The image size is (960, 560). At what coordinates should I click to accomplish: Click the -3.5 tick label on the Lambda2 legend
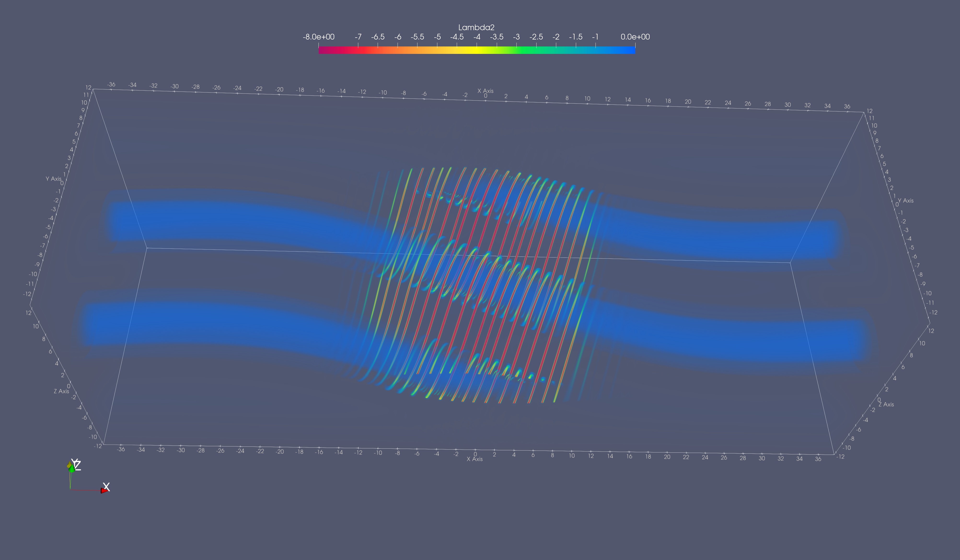(496, 37)
